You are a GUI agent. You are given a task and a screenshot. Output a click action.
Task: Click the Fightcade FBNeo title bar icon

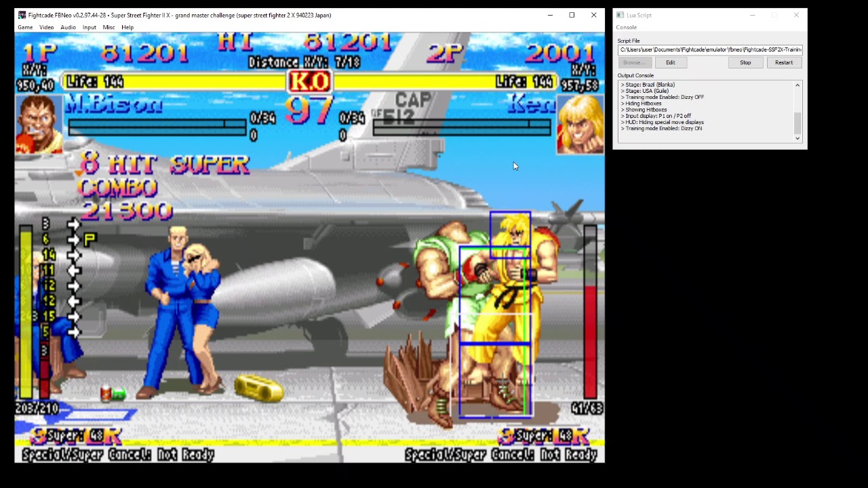(22, 15)
